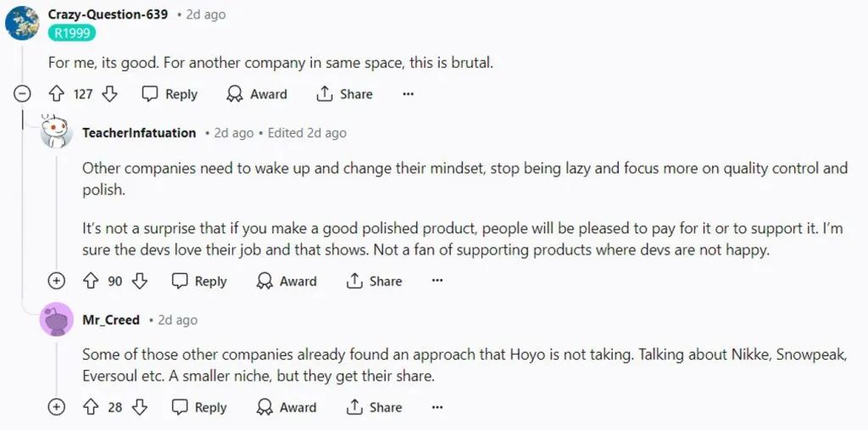This screenshot has width=868, height=430.
Task: Downvote TeacherInfatuation's comment
Action: (140, 282)
